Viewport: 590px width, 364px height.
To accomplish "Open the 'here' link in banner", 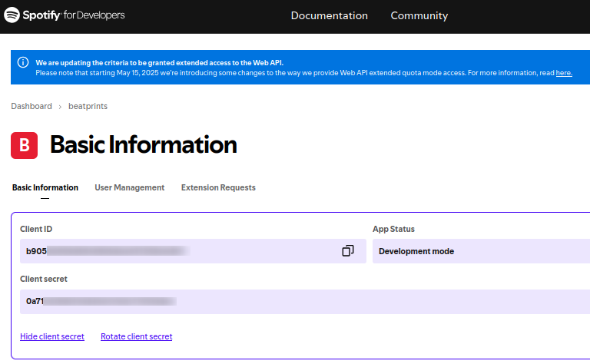I will click(564, 73).
